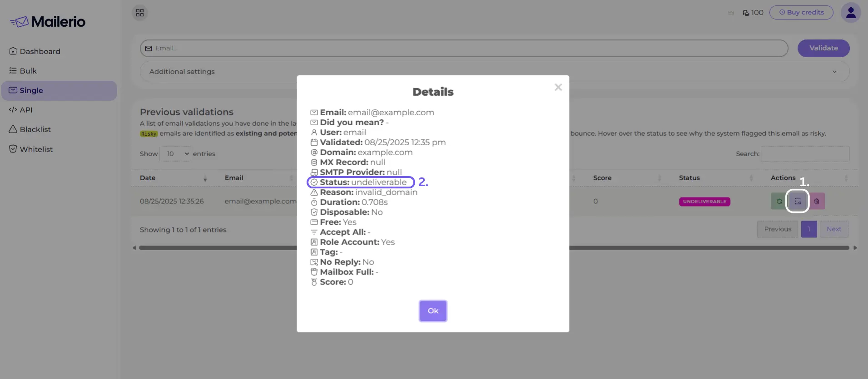Image resolution: width=868 pixels, height=379 pixels.
Task: Click the email@example.com value in Details
Action: pos(391,112)
